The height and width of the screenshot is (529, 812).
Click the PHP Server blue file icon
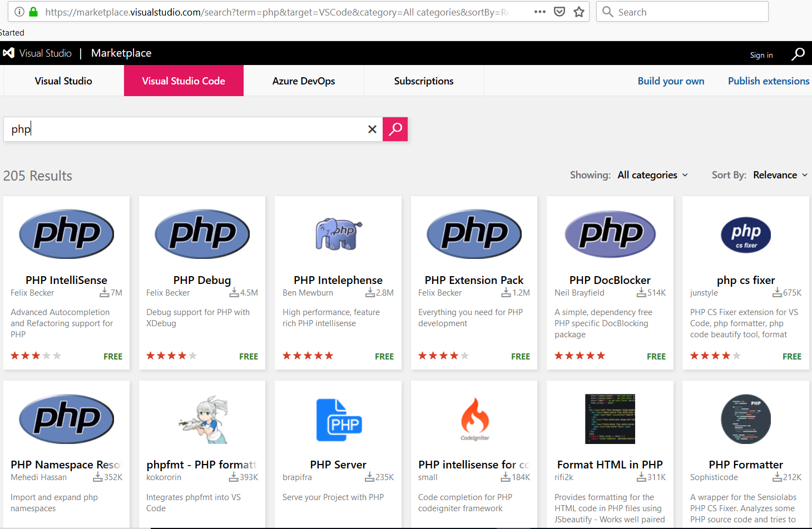click(339, 420)
